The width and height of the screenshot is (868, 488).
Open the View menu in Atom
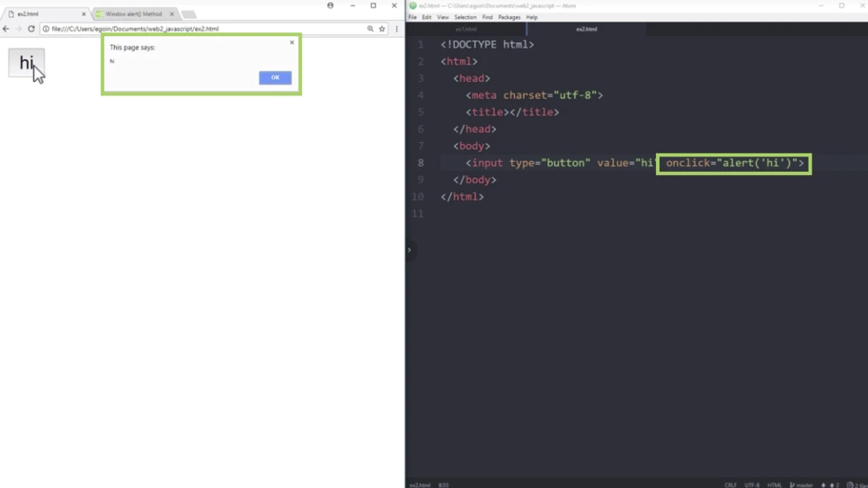(443, 17)
